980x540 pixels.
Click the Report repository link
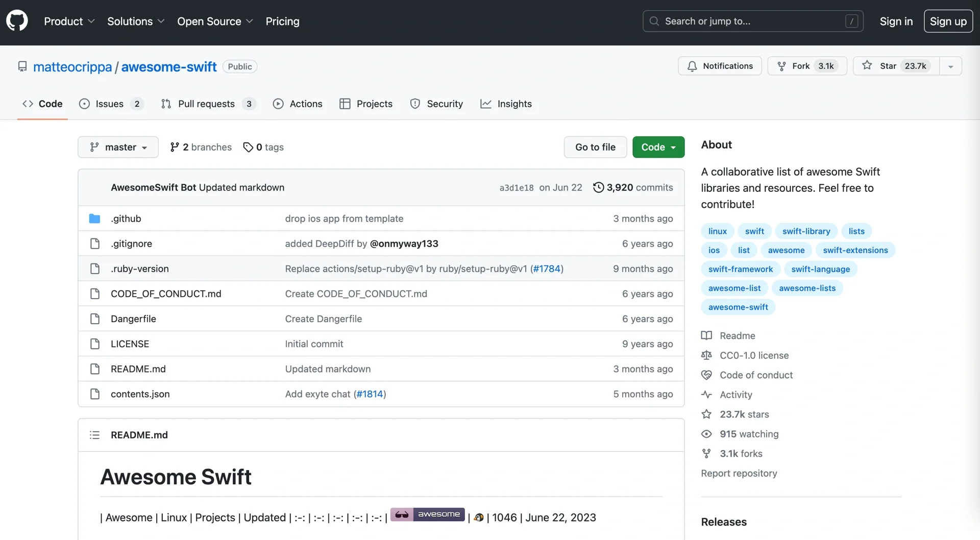click(739, 473)
